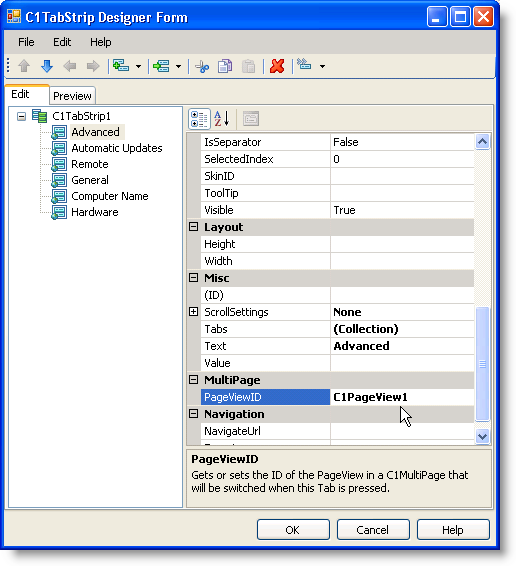The height and width of the screenshot is (566, 516).
Task: Click the OK button
Action: (x=293, y=530)
